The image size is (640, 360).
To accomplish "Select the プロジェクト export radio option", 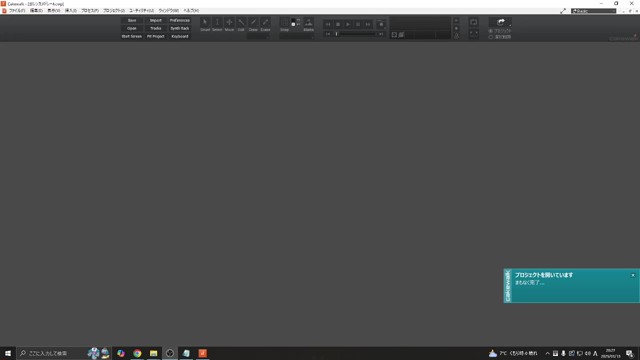I will click(500, 31).
